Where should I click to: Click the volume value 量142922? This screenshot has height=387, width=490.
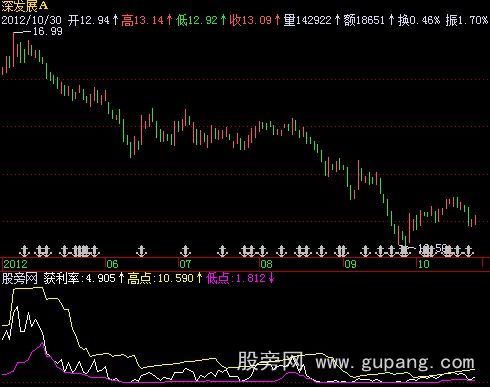(x=308, y=20)
